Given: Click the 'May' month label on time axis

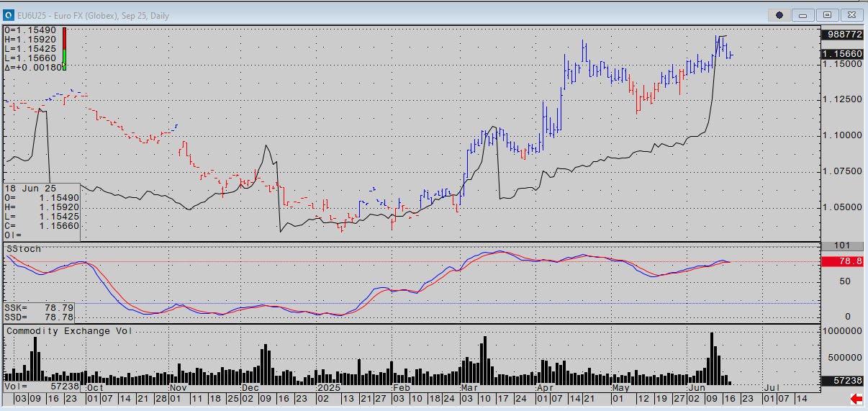Looking at the screenshot, I should [620, 387].
